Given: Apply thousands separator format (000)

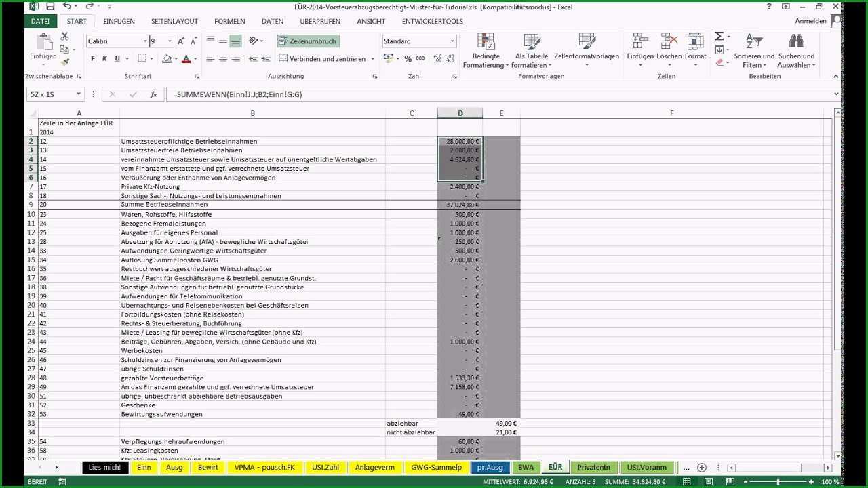Looking at the screenshot, I should tap(420, 59).
